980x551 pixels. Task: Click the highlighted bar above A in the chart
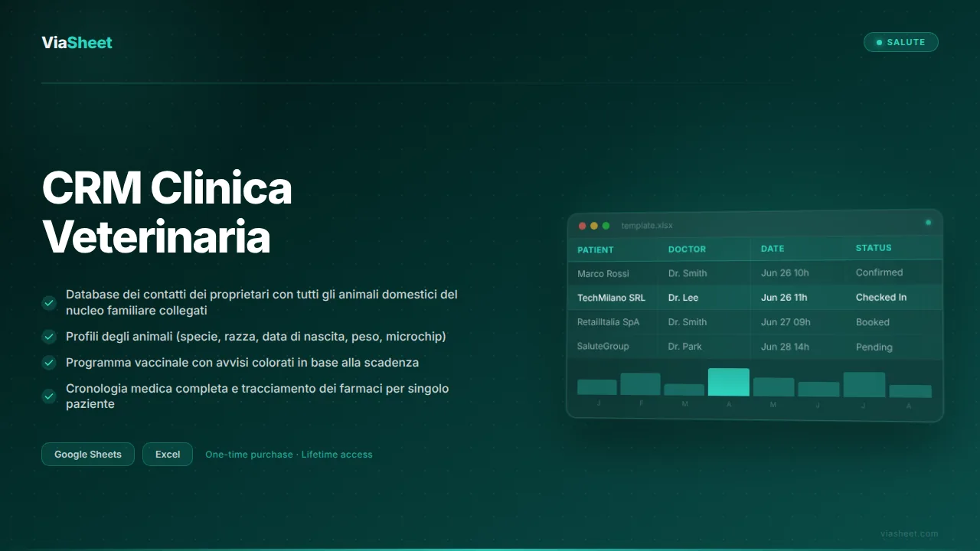click(729, 382)
